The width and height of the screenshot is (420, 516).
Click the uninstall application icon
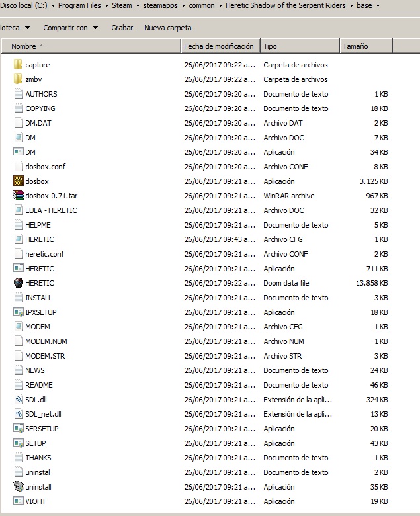coord(19,486)
